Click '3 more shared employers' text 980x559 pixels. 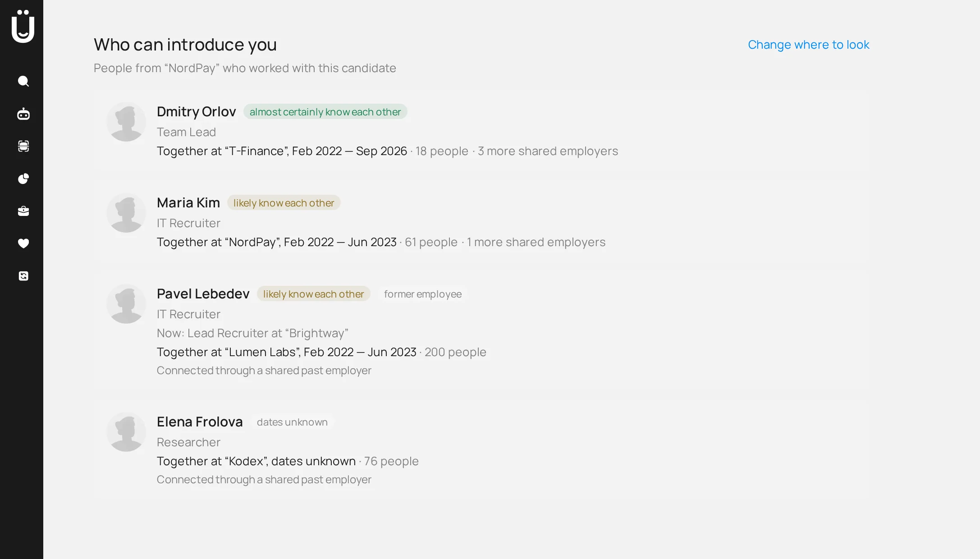click(x=548, y=151)
